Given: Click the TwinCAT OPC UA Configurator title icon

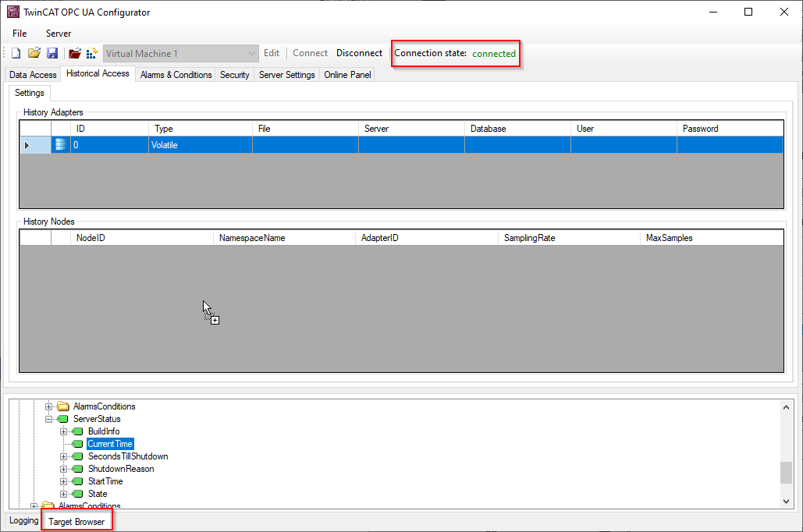Looking at the screenshot, I should (13, 12).
